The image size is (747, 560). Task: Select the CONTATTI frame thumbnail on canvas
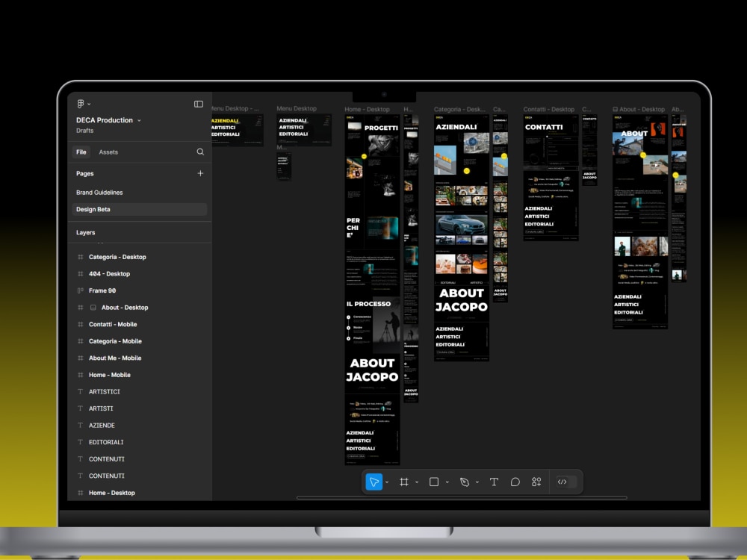551,178
